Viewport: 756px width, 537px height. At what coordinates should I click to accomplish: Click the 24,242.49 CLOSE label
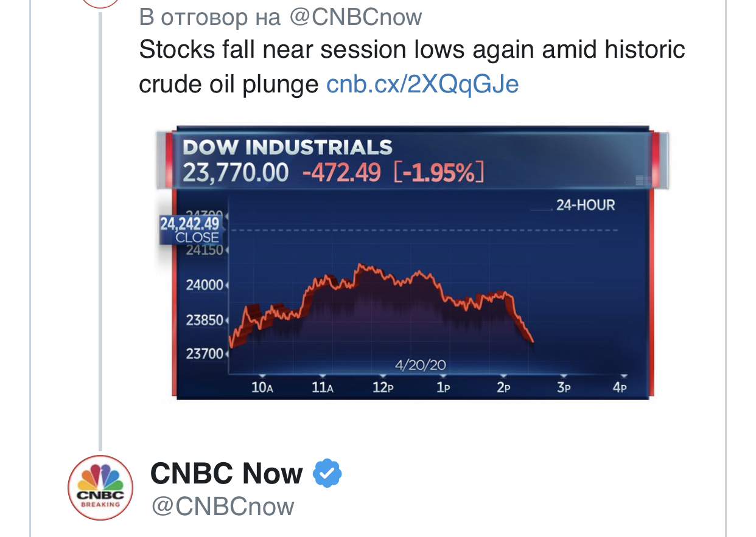(x=191, y=230)
